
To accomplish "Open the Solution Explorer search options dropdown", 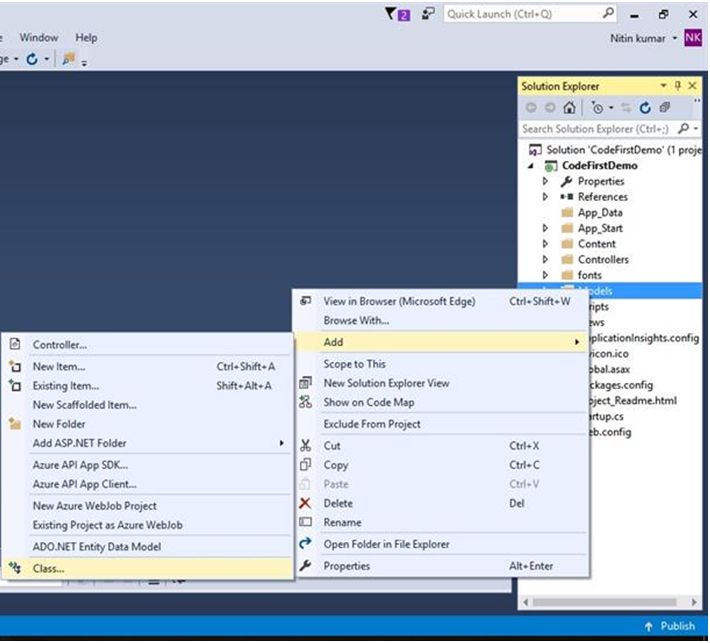I will tap(696, 129).
